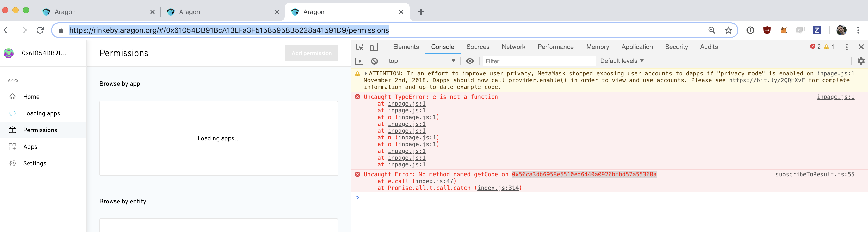Switch to the Network tab
The height and width of the screenshot is (232, 868).
513,47
